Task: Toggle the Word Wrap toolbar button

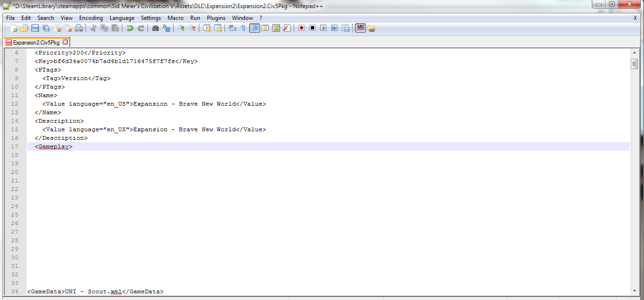Action: pyautogui.click(x=232, y=28)
